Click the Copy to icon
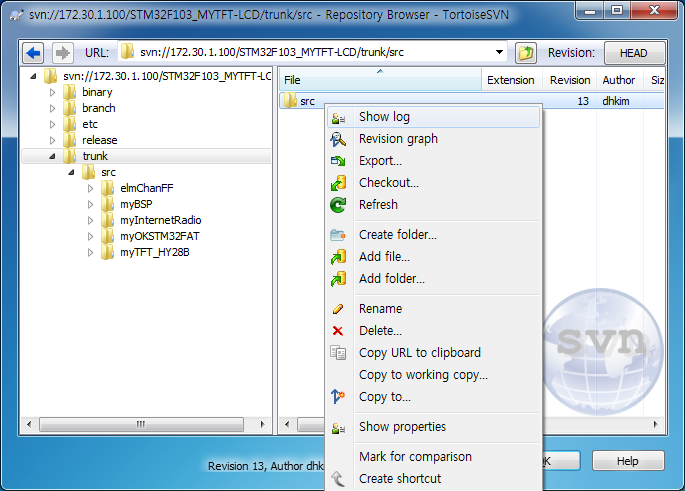This screenshot has width=685, height=491. (x=338, y=397)
